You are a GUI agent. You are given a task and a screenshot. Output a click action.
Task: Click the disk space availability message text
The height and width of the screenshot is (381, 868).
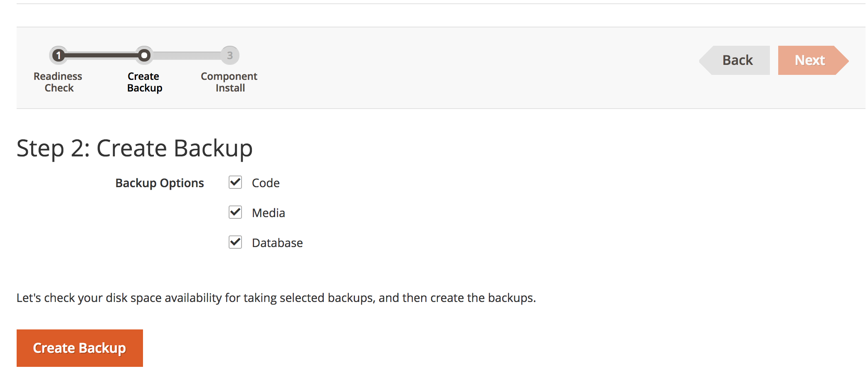click(x=276, y=298)
